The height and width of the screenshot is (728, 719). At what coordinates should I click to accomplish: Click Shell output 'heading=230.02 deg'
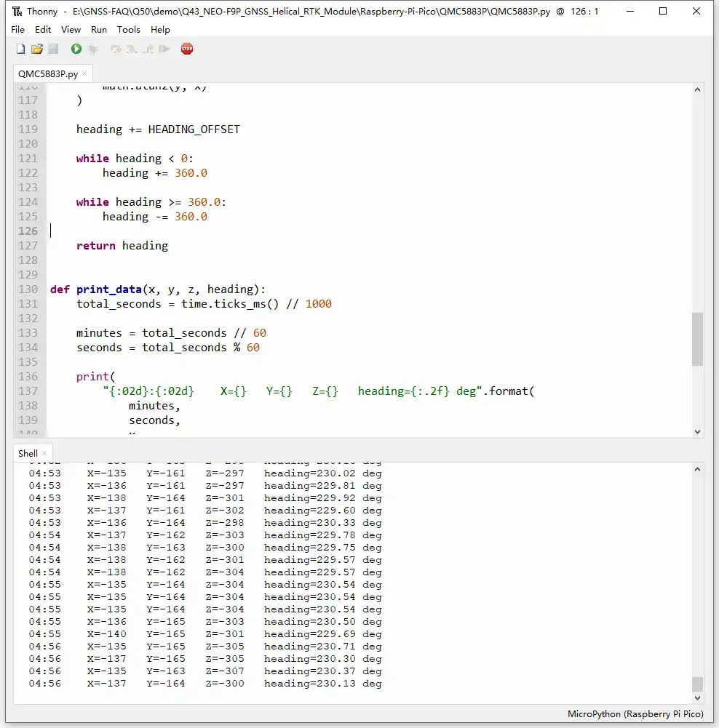click(x=323, y=473)
